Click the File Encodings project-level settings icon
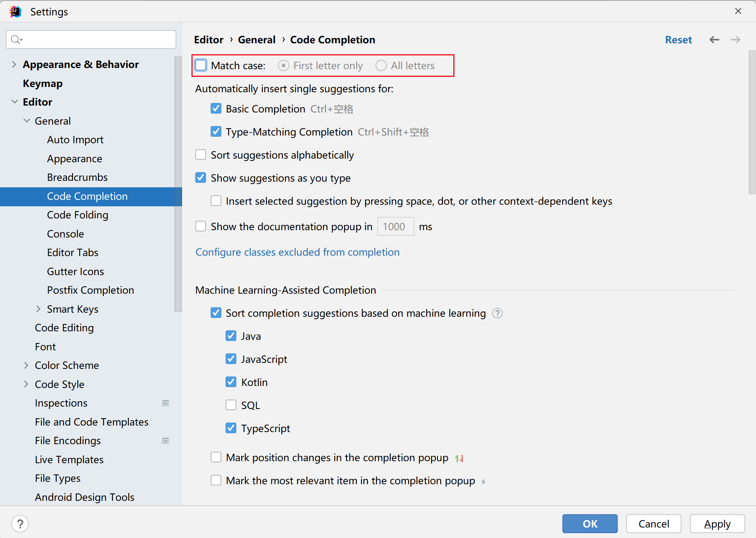Image resolution: width=756 pixels, height=538 pixels. coord(166,441)
